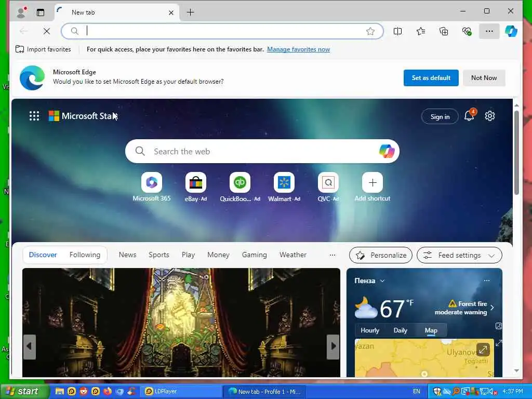Open the Favorites list icon
The width and height of the screenshot is (532, 399).
[421, 31]
